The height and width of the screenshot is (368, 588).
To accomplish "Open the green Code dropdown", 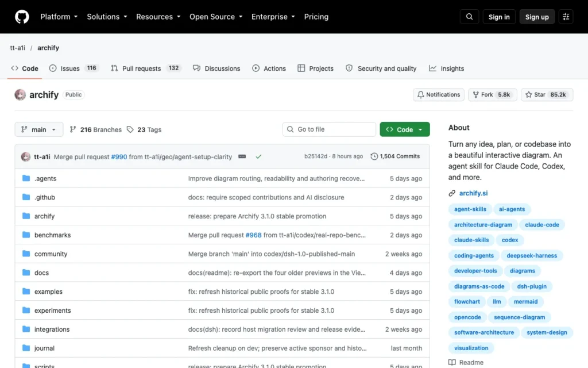I will click(405, 129).
